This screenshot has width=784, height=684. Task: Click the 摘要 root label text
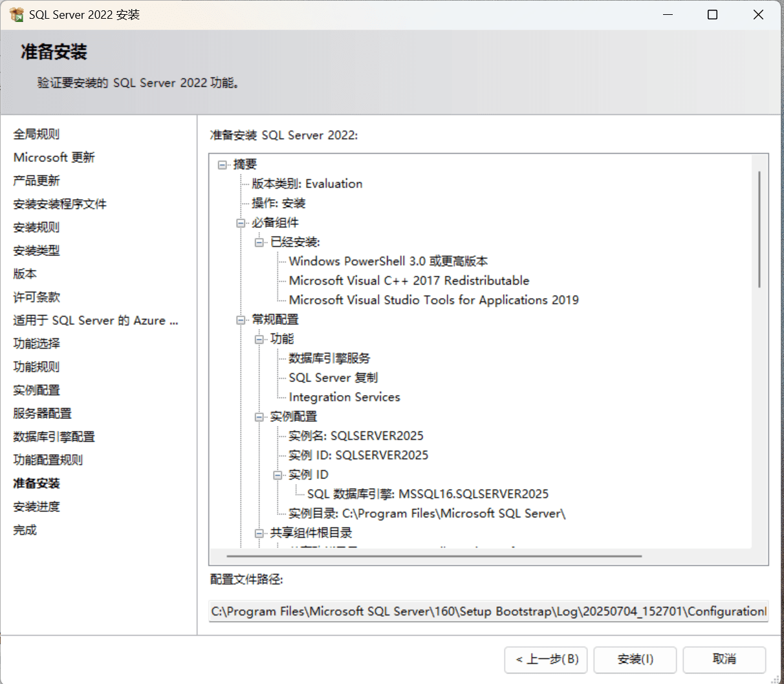coord(245,164)
